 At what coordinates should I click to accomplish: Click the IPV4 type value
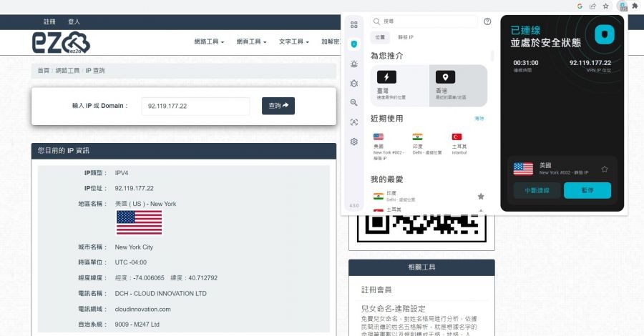point(121,173)
